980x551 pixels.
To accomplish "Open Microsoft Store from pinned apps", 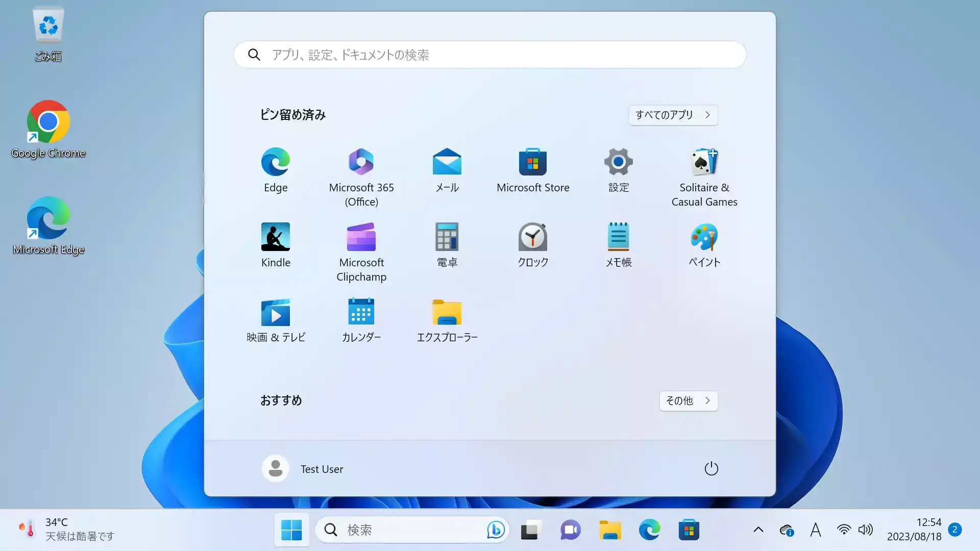I will coord(533,171).
